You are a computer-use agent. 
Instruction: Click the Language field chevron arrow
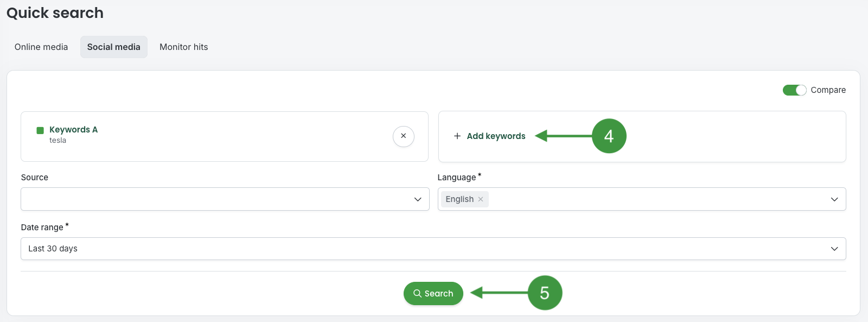pos(834,199)
